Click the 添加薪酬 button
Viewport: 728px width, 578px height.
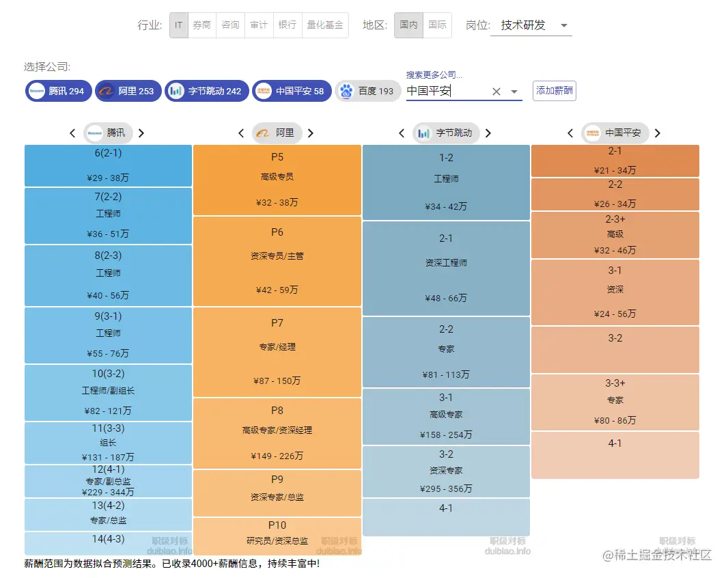tap(555, 91)
